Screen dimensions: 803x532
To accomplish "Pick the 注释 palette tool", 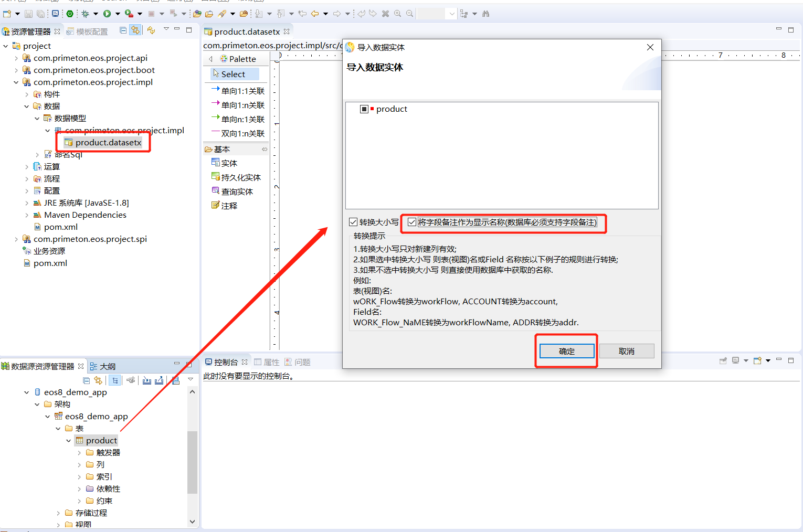I will (x=229, y=206).
